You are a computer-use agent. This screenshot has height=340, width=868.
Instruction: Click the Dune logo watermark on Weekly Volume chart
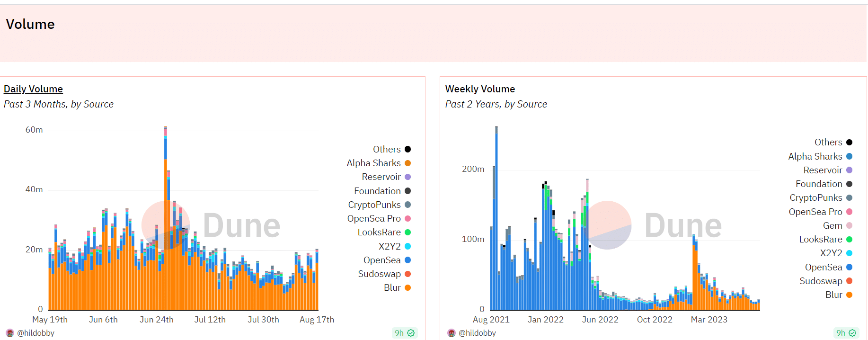tap(653, 225)
